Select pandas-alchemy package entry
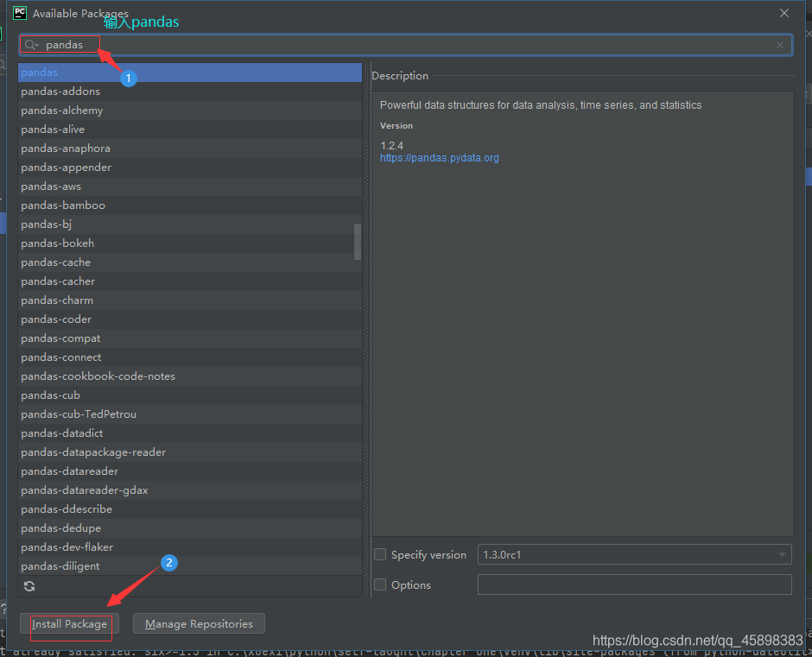Screen dimensions: 812x657 [62, 111]
